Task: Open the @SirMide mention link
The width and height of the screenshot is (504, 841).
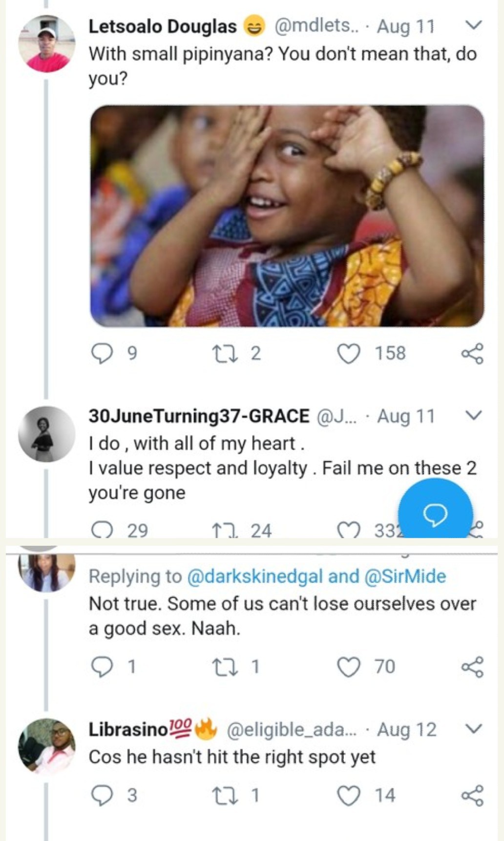Action: (x=405, y=576)
